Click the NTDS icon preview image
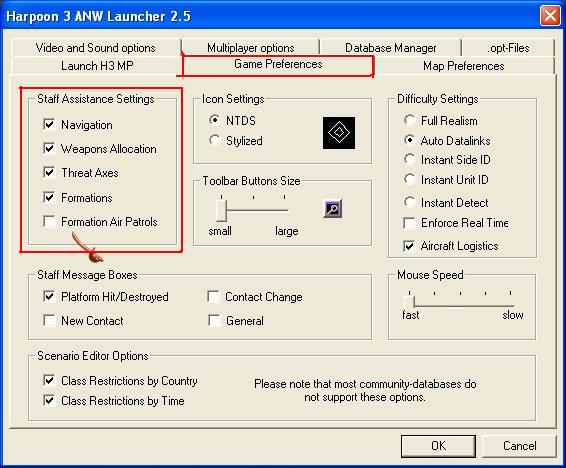The image size is (566, 468). tap(339, 132)
